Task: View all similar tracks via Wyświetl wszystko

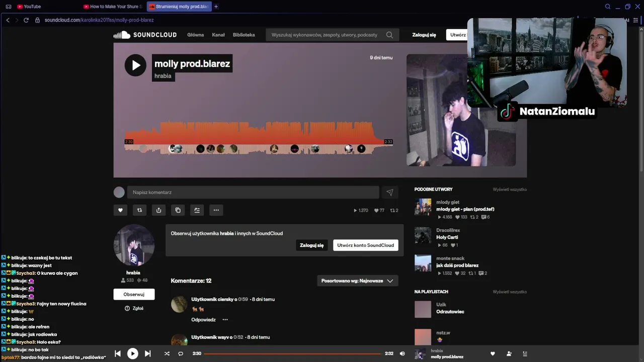Action: point(510,189)
